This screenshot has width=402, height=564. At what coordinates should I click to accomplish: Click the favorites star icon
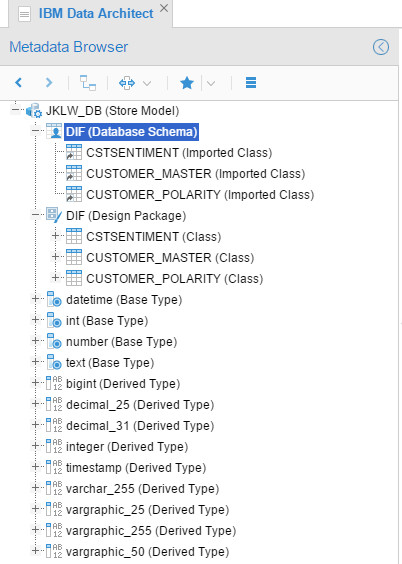187,83
